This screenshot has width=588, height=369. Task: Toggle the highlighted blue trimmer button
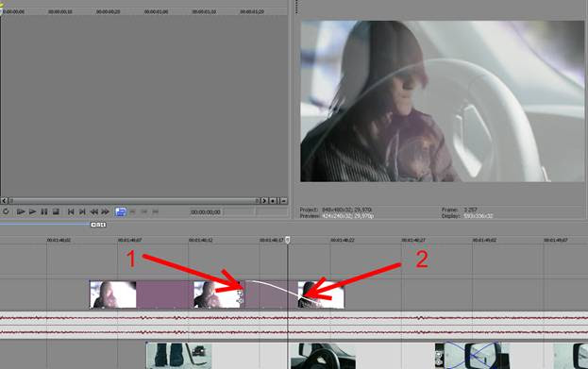[121, 212]
